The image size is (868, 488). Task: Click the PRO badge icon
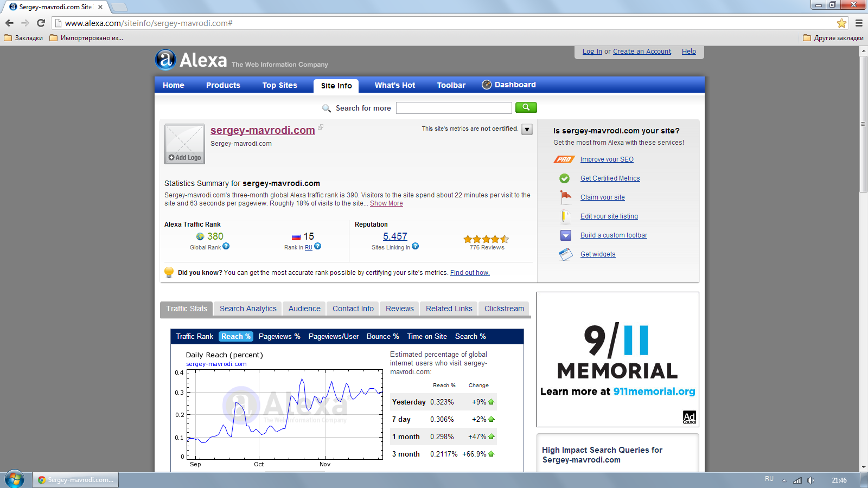(x=564, y=159)
